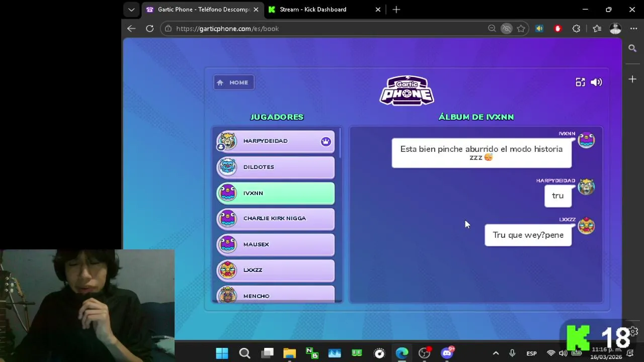Image resolution: width=644 pixels, height=362 pixels.
Task: Click the HOME button in Gartic Phone
Action: pyautogui.click(x=234, y=82)
